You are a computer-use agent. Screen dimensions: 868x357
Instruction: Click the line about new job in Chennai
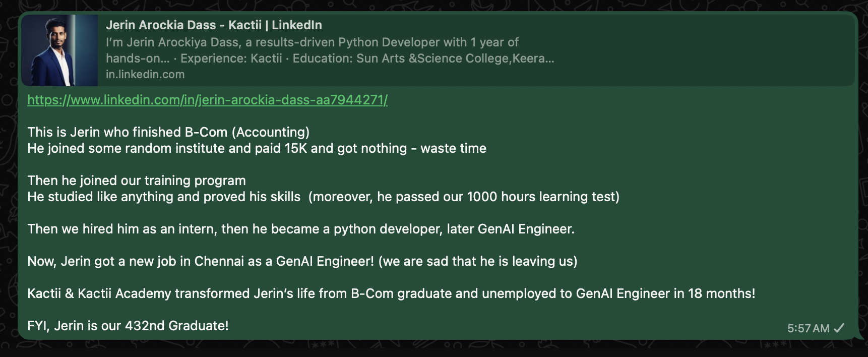click(201, 261)
